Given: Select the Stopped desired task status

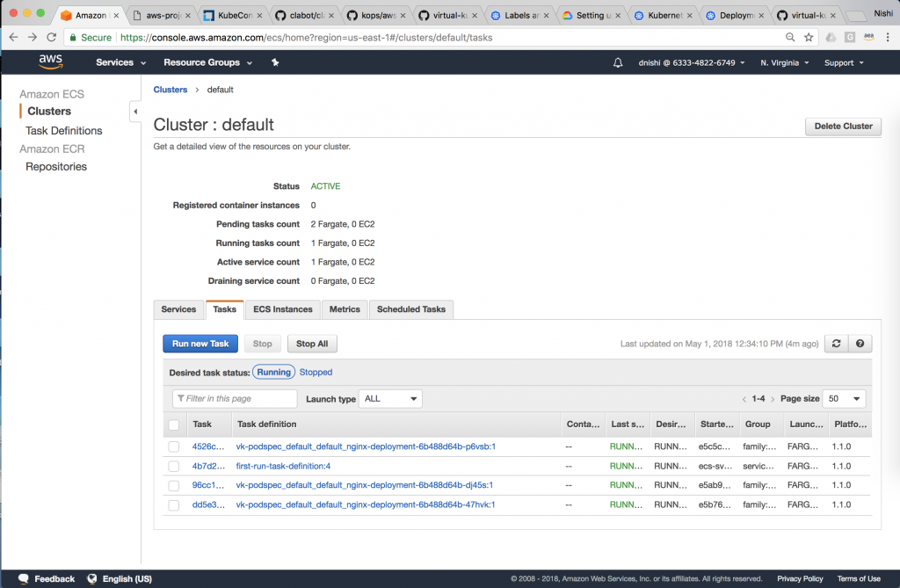Looking at the screenshot, I should [x=316, y=372].
